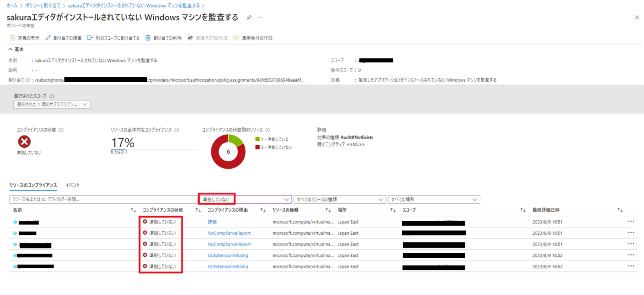Open the 準拠していない compliance state filter dropdown
644x295 pixels.
[245, 199]
